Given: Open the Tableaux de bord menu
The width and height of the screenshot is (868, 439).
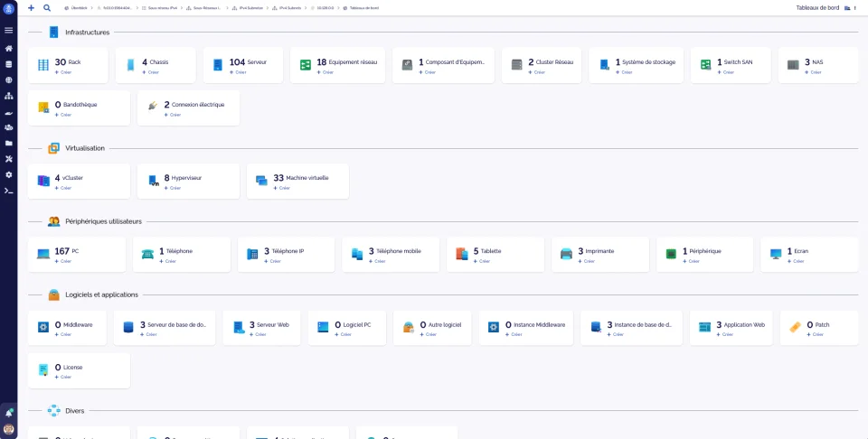Looking at the screenshot, I should tap(817, 8).
